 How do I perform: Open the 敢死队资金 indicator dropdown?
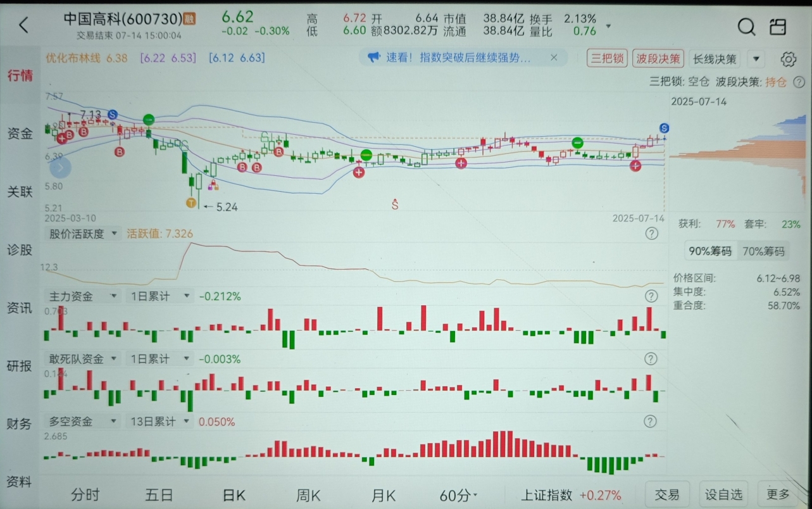pos(83,359)
